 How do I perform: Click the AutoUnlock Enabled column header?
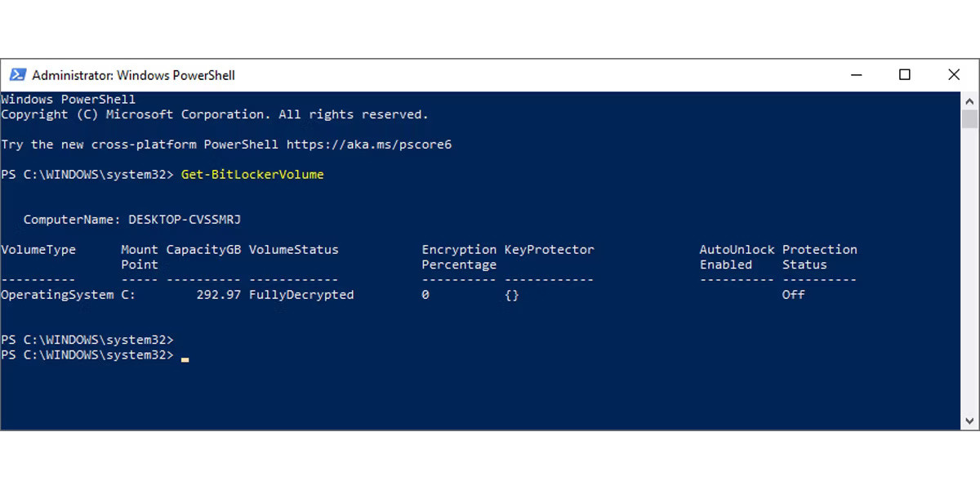click(737, 256)
